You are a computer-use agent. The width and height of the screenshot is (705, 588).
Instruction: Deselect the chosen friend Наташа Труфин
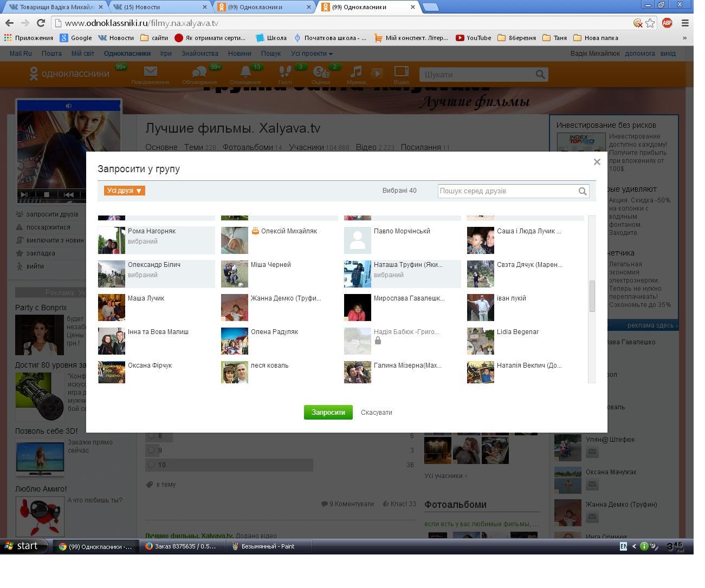(x=403, y=273)
